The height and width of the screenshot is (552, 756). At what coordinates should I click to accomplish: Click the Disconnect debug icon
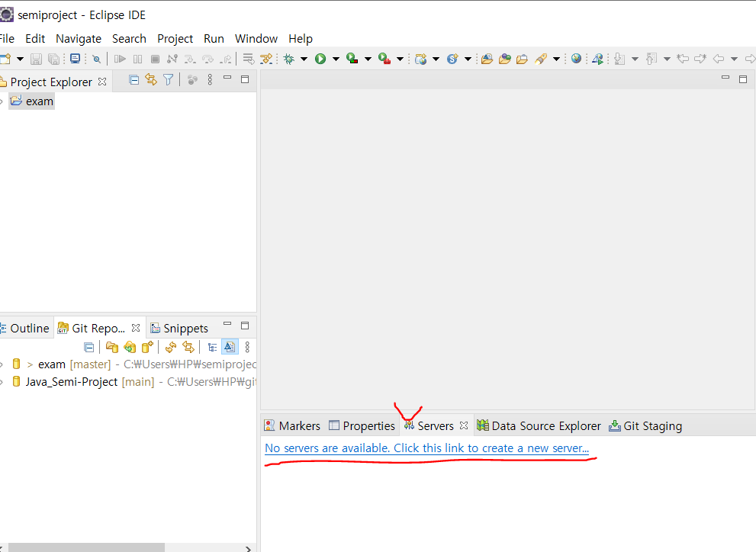point(172,59)
